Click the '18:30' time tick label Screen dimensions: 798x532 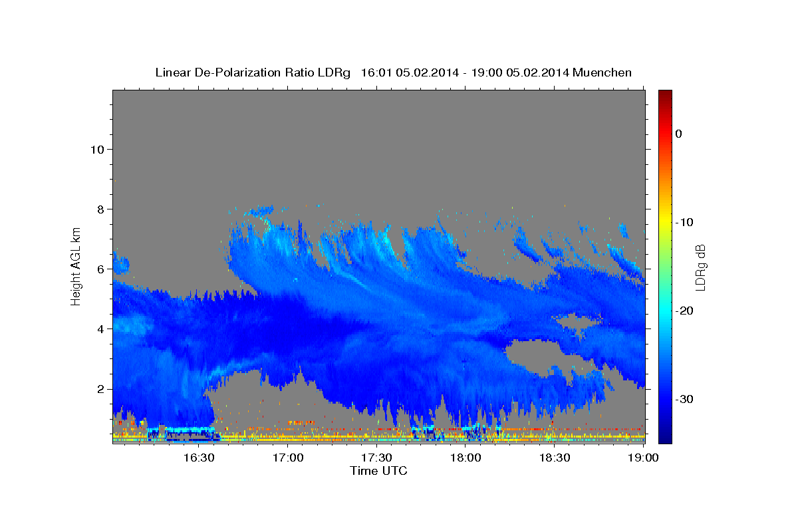(555, 458)
